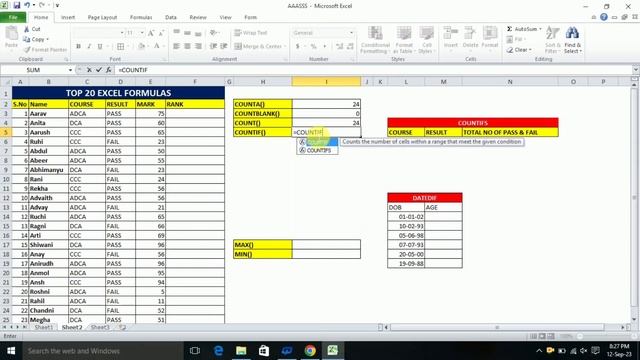
Task: Expand Merge & Center options
Action: tap(285, 47)
